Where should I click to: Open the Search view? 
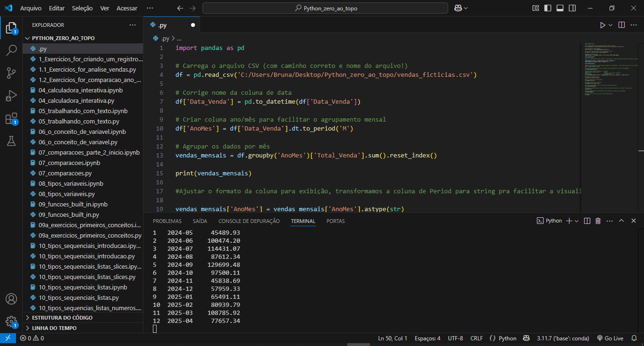pyautogui.click(x=11, y=50)
